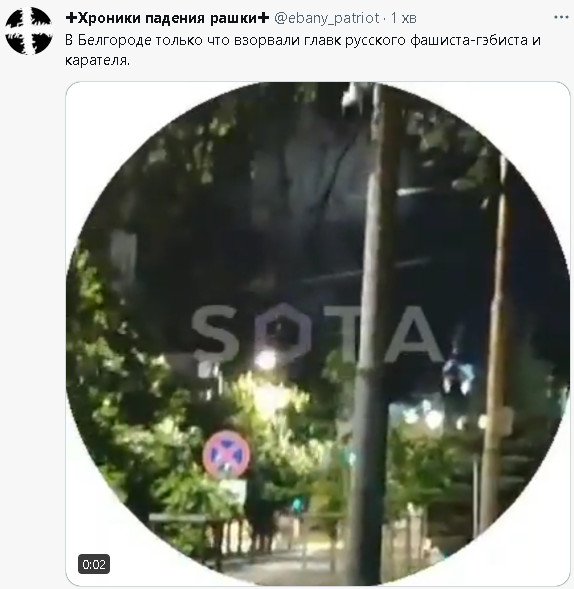Viewport: 574px width, 589px height.
Task: Open the tweet via the 1 хв timestamp
Action: (x=404, y=18)
